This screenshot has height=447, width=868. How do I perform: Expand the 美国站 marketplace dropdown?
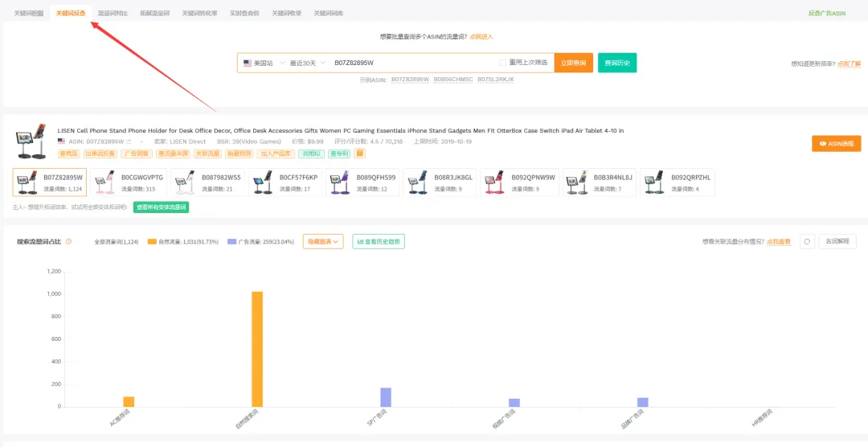click(x=264, y=64)
